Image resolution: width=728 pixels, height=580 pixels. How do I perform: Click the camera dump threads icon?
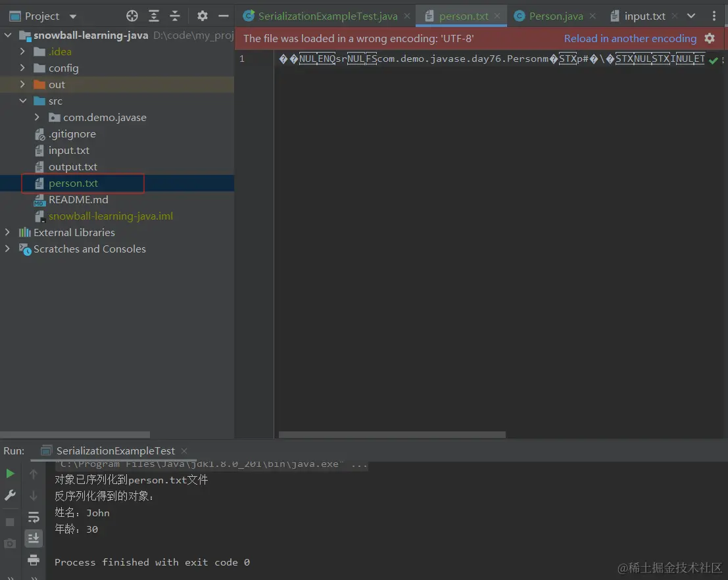click(10, 543)
